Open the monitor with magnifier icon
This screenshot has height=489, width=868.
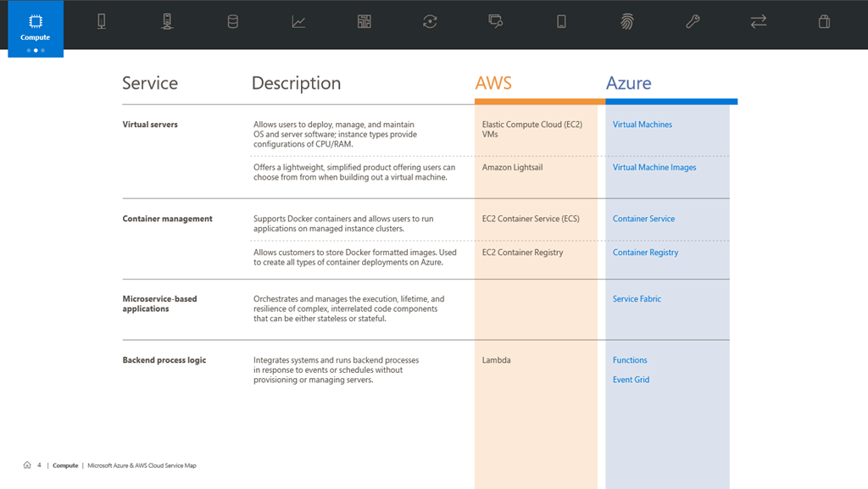click(496, 22)
